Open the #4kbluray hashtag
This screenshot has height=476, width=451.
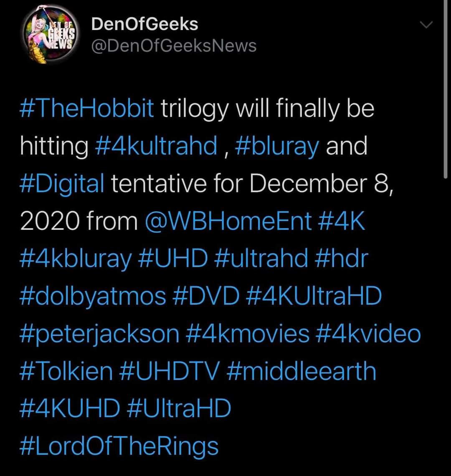click(76, 259)
